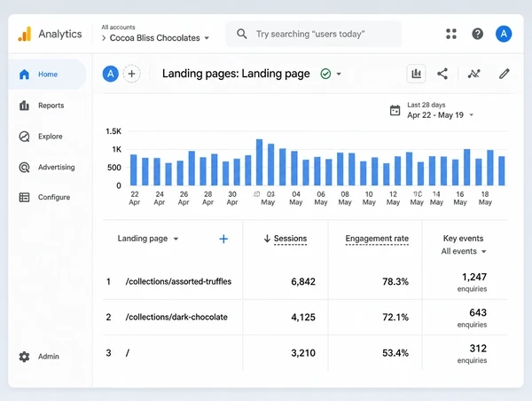Click the 4,125 sessions value
Image resolution: width=532 pixels, height=401 pixels.
click(x=303, y=317)
